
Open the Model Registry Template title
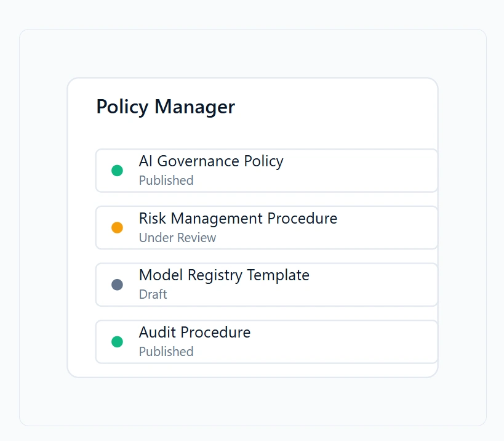224,275
